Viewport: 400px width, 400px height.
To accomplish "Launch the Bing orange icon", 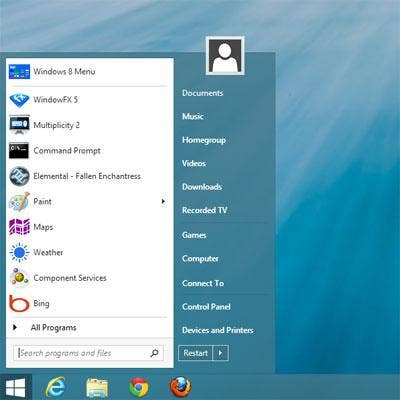I will (19, 303).
